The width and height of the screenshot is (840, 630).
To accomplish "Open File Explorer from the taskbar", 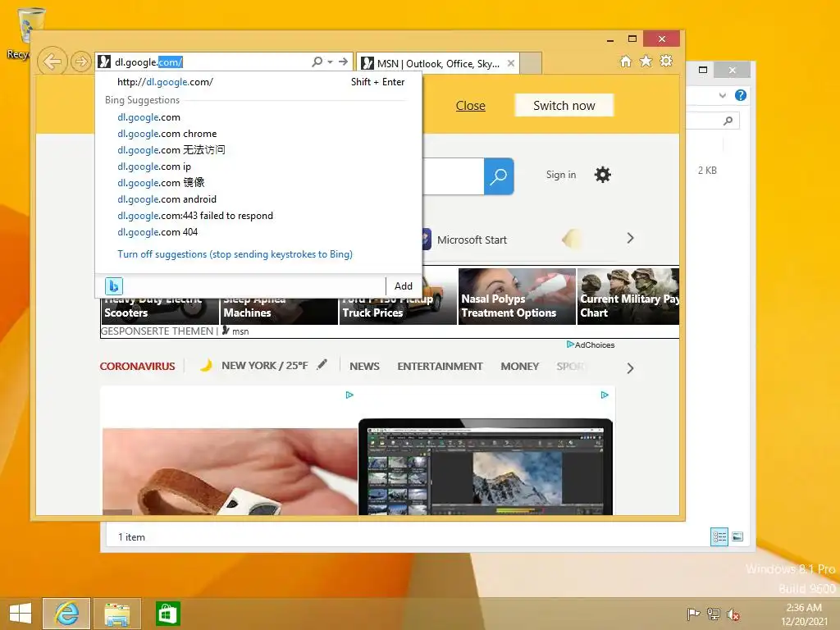I will point(117,614).
